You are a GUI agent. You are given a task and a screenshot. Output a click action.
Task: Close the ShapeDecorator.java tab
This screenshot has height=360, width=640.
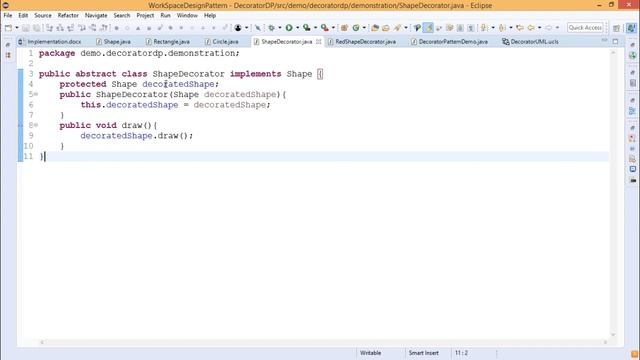coord(318,42)
